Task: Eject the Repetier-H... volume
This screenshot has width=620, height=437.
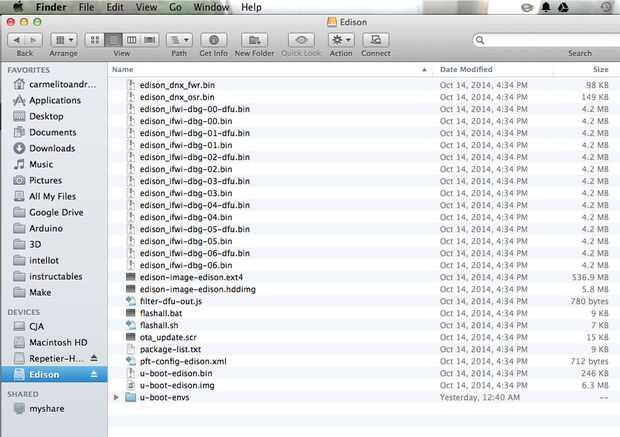Action: pyautogui.click(x=94, y=358)
